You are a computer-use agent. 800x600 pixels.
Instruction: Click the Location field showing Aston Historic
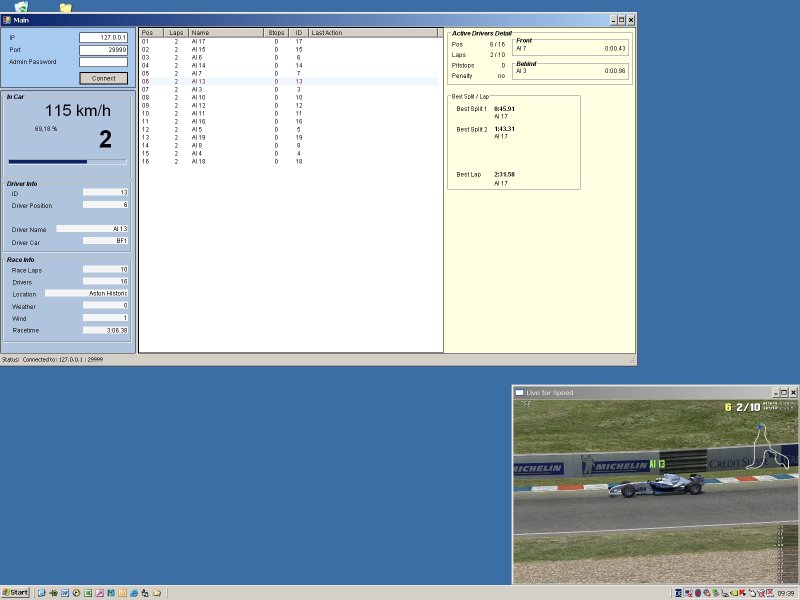point(86,293)
